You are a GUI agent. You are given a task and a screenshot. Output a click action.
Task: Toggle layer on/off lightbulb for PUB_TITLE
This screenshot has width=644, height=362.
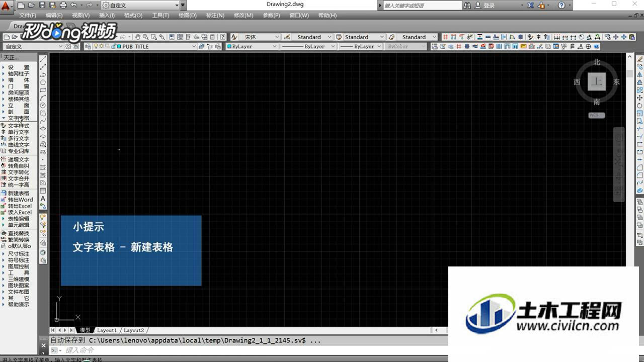(x=95, y=46)
